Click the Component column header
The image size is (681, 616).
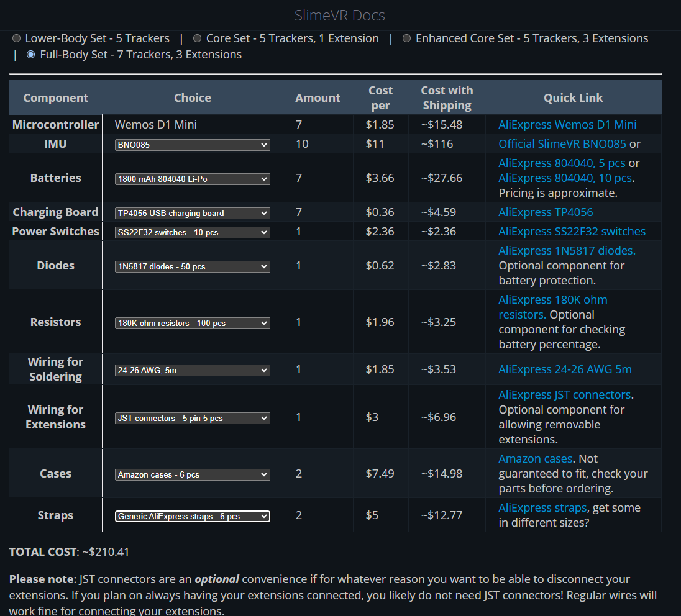pyautogui.click(x=55, y=97)
